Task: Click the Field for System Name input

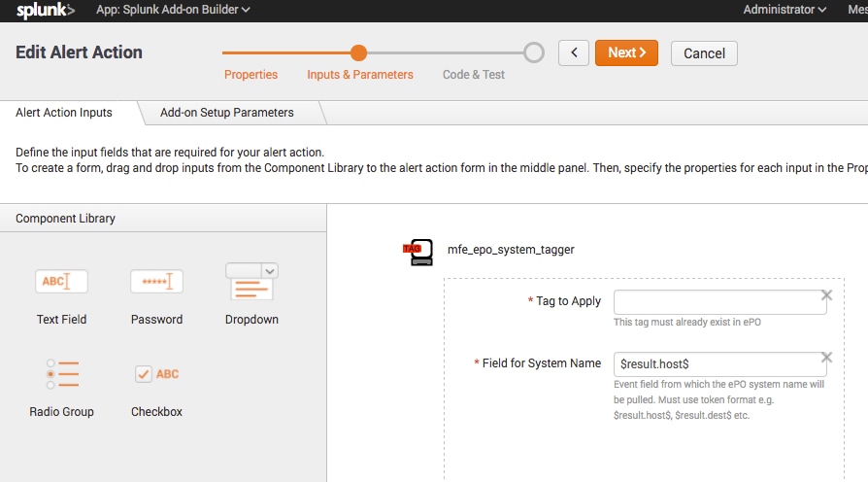Action: [719, 364]
